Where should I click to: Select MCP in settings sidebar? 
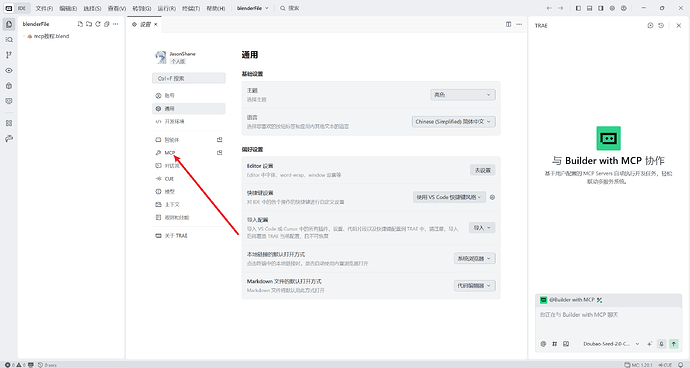[188, 152]
